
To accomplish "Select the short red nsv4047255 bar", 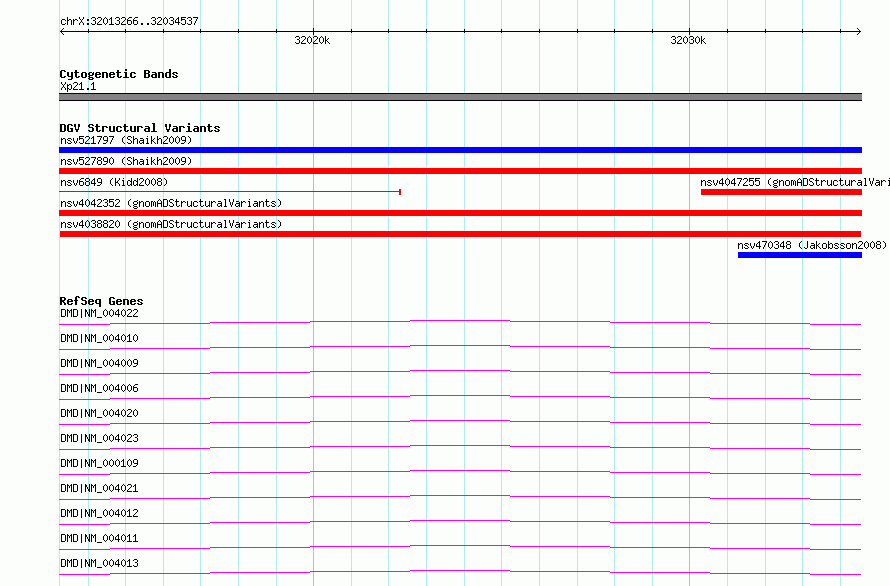I will pyautogui.click(x=781, y=192).
